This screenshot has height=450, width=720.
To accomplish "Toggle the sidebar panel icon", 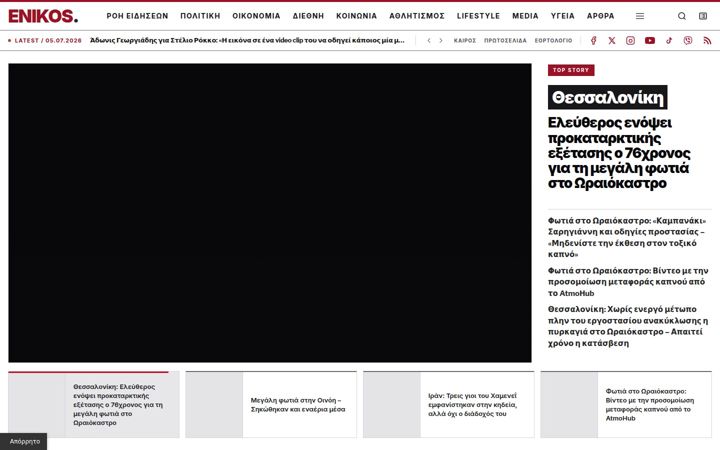I will pos(703,16).
